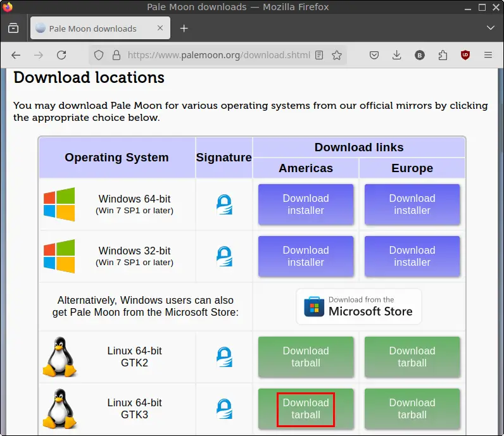Open signature file for Linux GTK3
Viewport: 504px width, 436px height.
(x=224, y=409)
